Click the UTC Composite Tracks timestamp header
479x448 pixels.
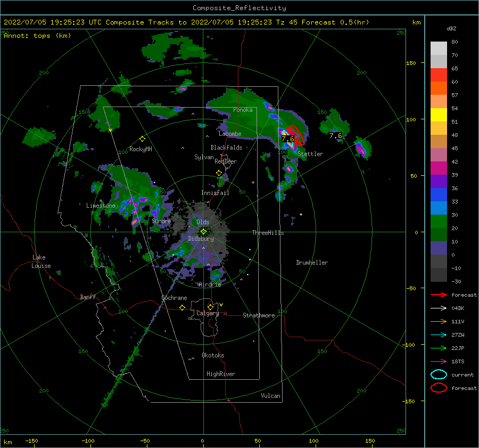186,22
